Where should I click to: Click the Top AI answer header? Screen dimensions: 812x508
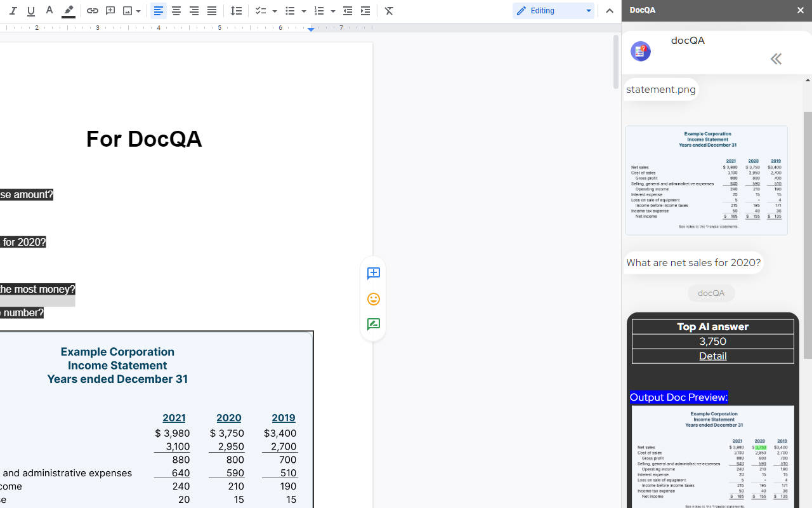[x=713, y=327]
